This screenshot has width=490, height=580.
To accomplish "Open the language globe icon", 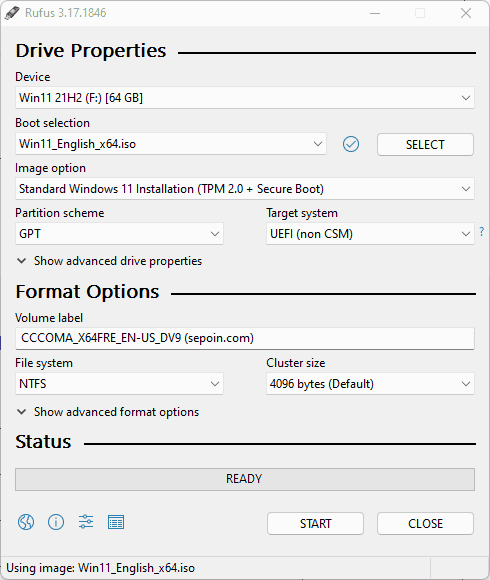I will click(x=26, y=522).
